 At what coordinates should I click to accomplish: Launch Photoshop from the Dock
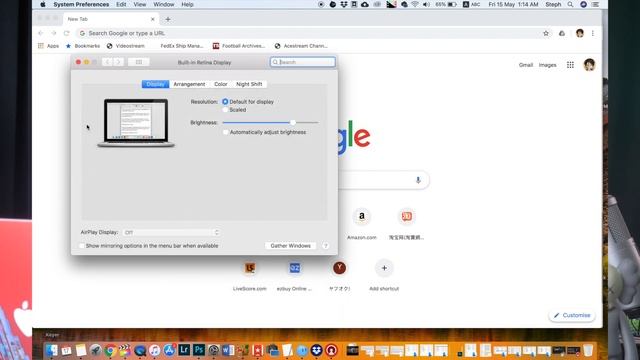(x=199, y=350)
